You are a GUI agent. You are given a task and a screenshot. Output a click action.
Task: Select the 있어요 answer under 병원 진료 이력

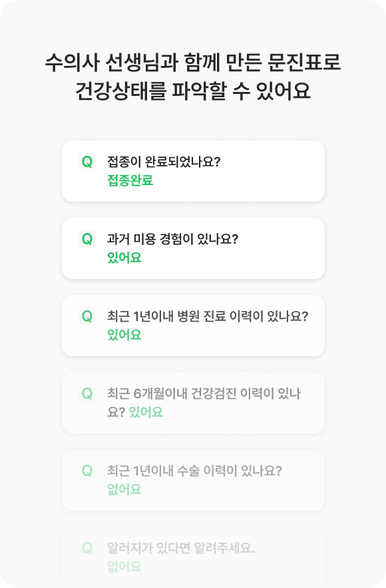point(124,335)
